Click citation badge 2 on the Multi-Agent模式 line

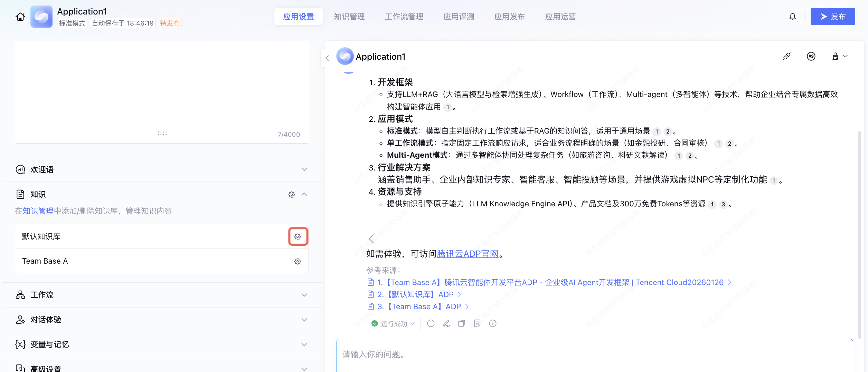(690, 156)
